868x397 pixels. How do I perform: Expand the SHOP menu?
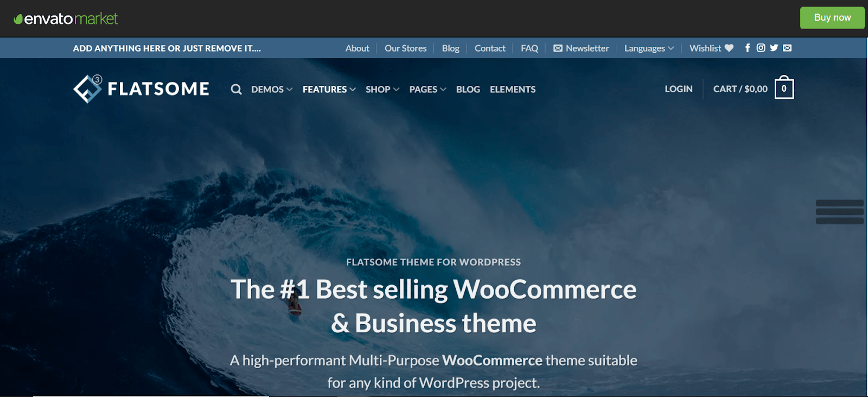[x=382, y=89]
